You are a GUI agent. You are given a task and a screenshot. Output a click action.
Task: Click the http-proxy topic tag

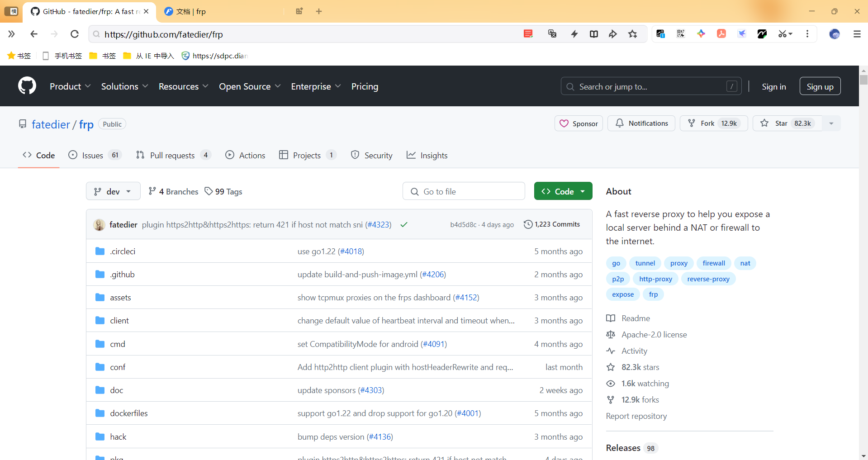tap(655, 279)
